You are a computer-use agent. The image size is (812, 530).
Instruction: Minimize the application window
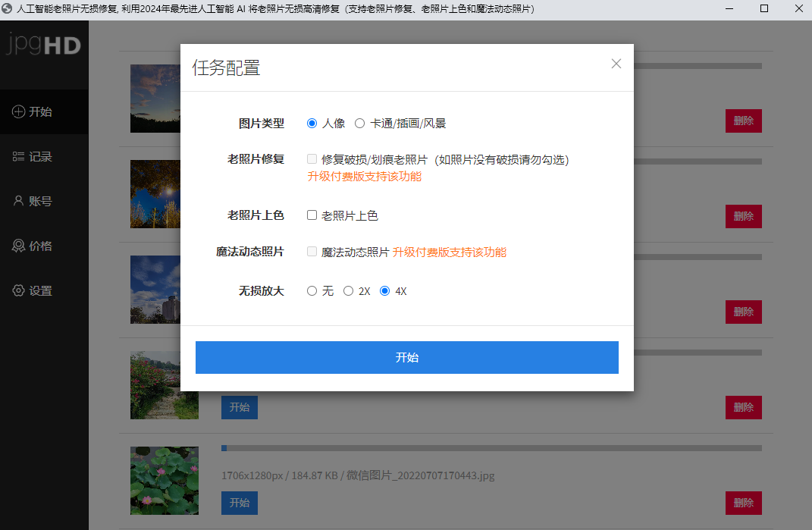pos(729,9)
